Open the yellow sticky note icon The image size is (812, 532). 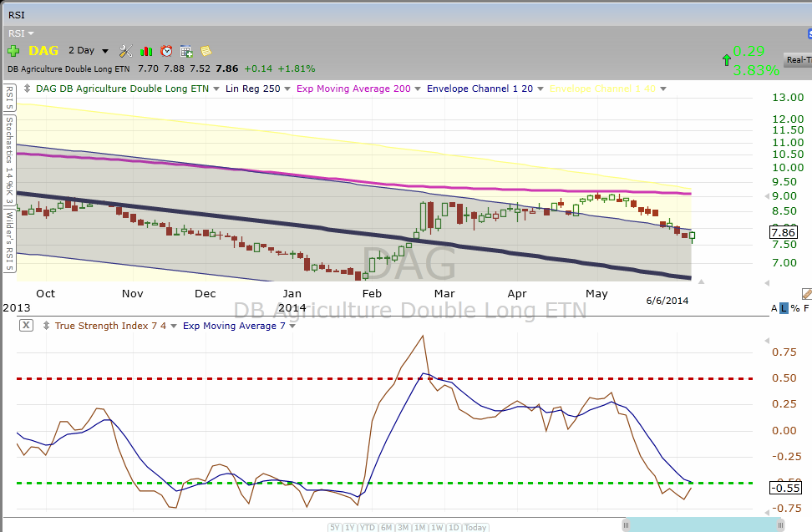click(206, 51)
